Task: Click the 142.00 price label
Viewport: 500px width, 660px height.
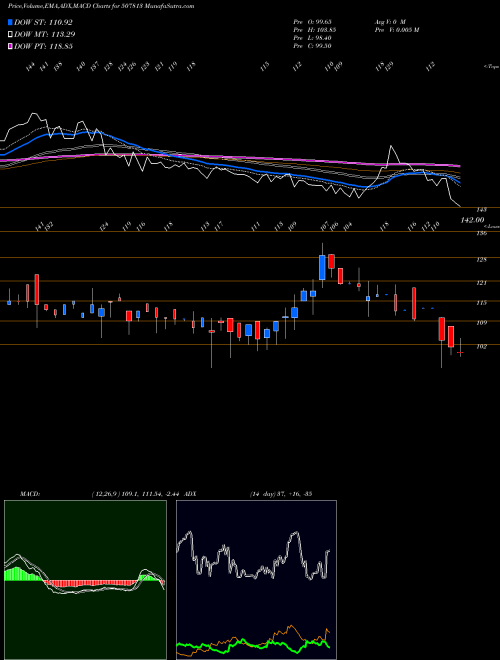Action: click(x=473, y=220)
